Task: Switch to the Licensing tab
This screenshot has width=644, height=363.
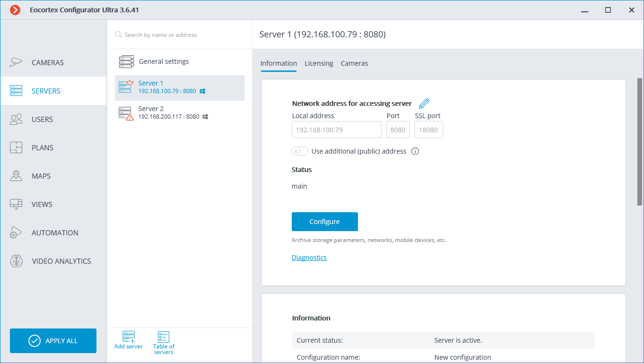Action: (319, 63)
